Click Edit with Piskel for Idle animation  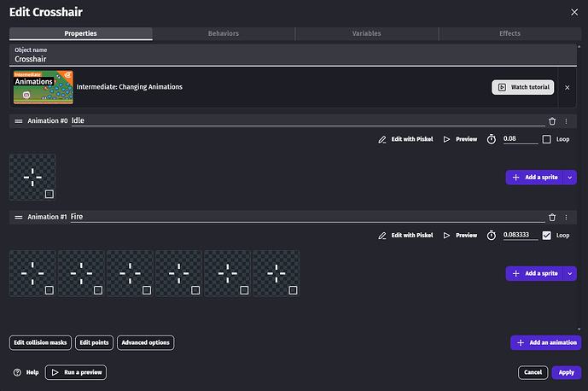coord(405,139)
